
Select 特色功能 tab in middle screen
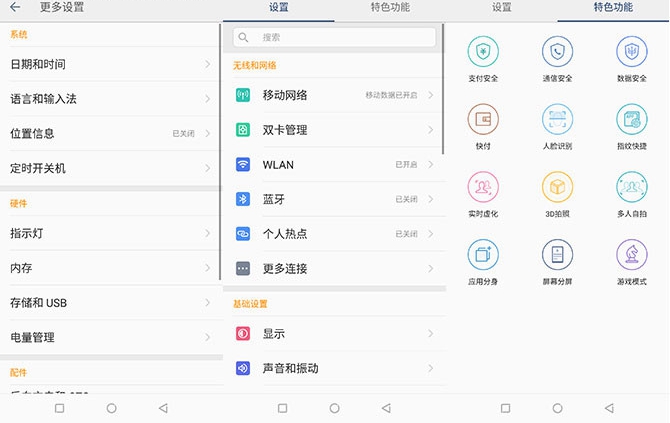(390, 8)
